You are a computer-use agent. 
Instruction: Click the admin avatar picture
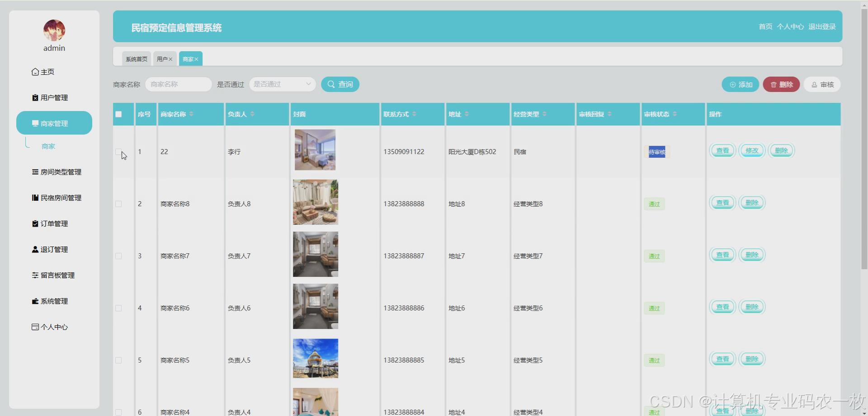tap(54, 30)
